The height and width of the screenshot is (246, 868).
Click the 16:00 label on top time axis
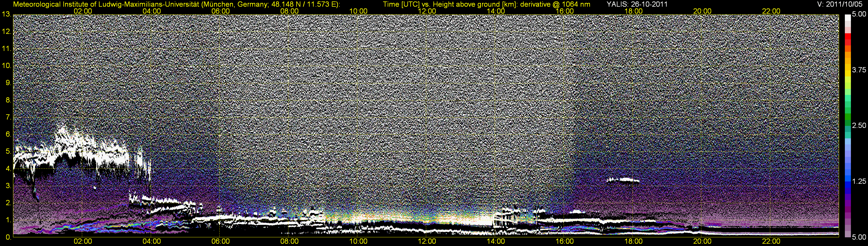pyautogui.click(x=565, y=11)
